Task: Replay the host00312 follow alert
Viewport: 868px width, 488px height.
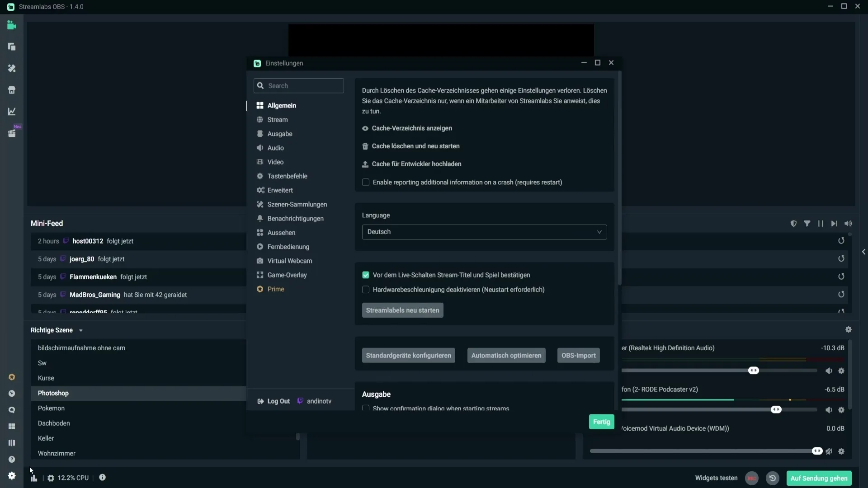Action: [841, 241]
